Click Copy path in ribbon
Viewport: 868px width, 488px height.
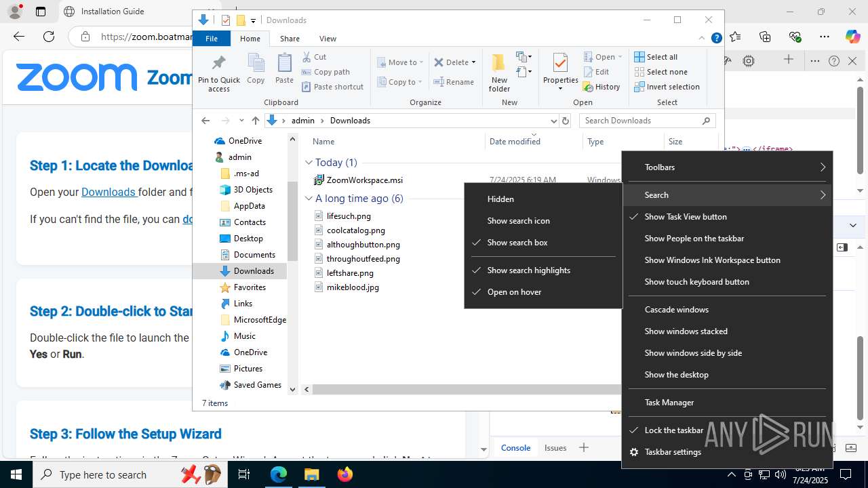(x=325, y=72)
